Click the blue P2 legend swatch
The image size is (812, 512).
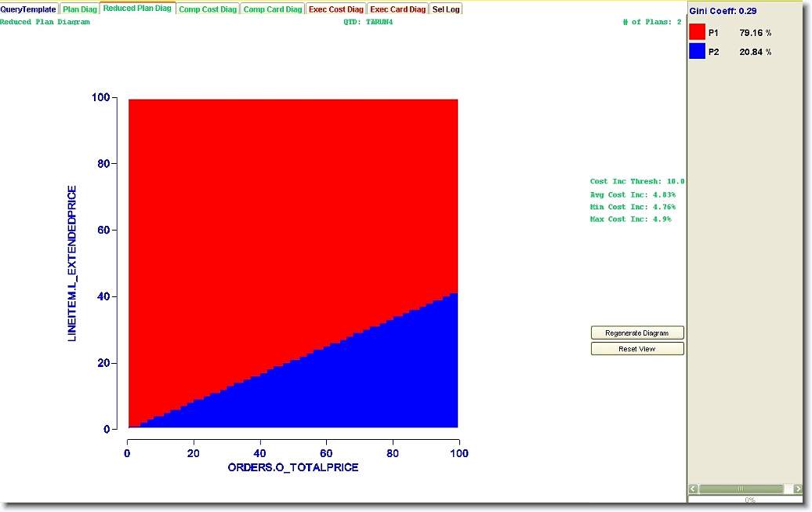click(x=697, y=52)
